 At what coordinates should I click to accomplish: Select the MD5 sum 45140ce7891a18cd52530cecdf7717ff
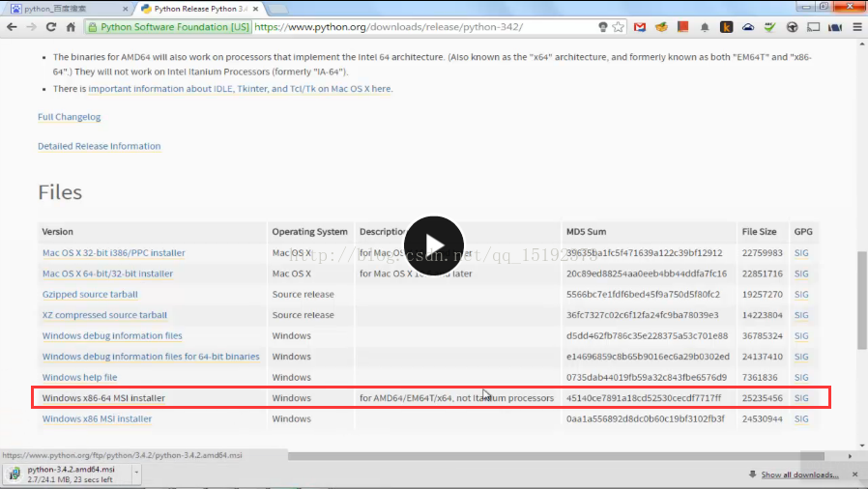[x=643, y=398]
